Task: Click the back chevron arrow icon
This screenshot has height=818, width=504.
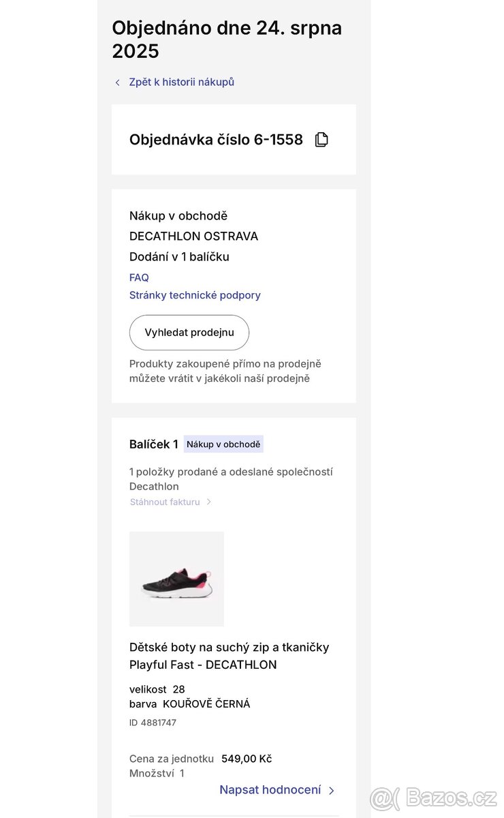Action: pos(117,82)
